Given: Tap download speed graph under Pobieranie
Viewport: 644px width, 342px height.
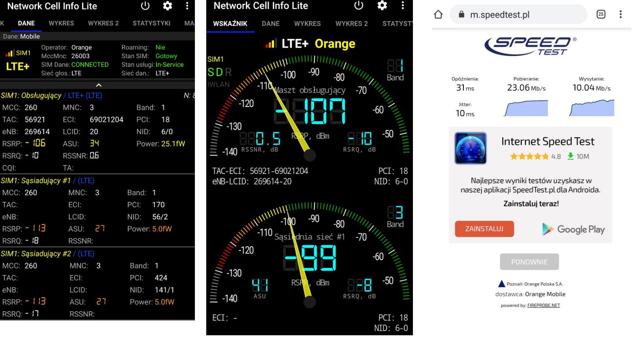Looking at the screenshot, I should coord(526,108).
